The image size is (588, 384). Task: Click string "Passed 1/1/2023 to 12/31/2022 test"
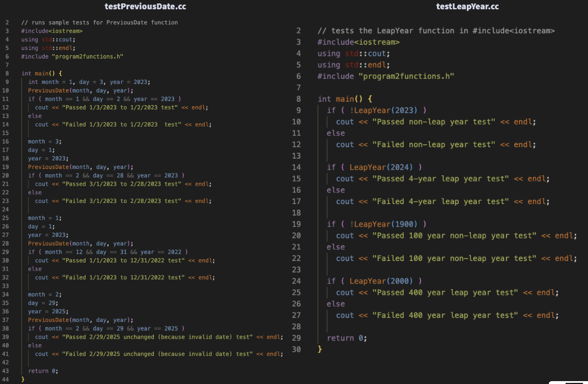[x=123, y=260]
